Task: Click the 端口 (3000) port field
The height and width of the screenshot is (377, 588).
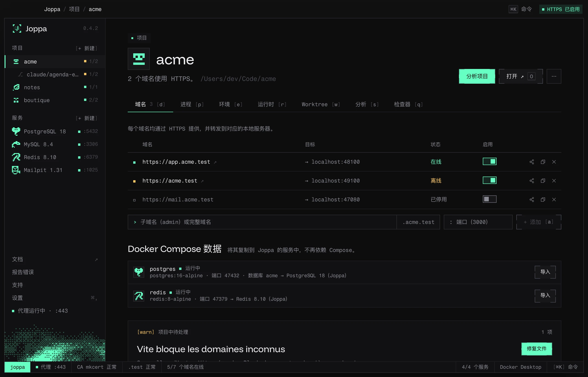Action: (478, 222)
